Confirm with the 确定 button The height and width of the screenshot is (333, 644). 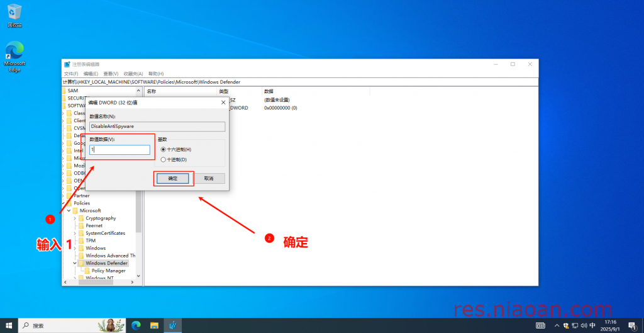[x=172, y=178]
